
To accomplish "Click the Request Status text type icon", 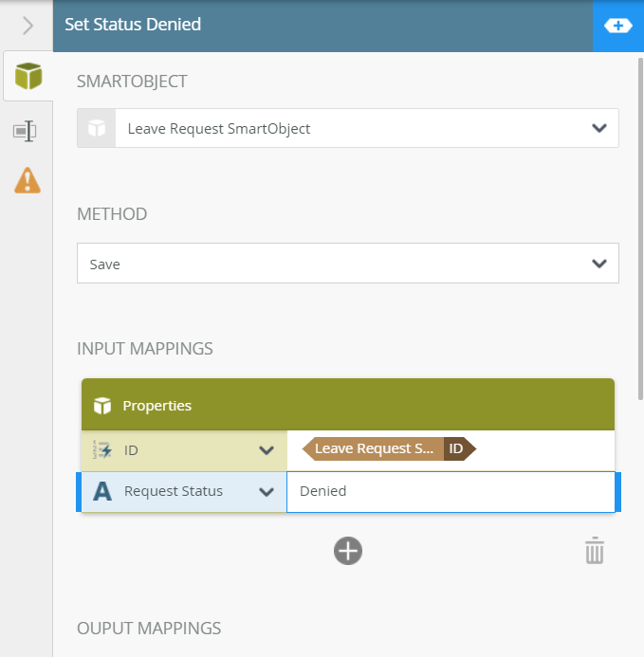I will [x=102, y=491].
